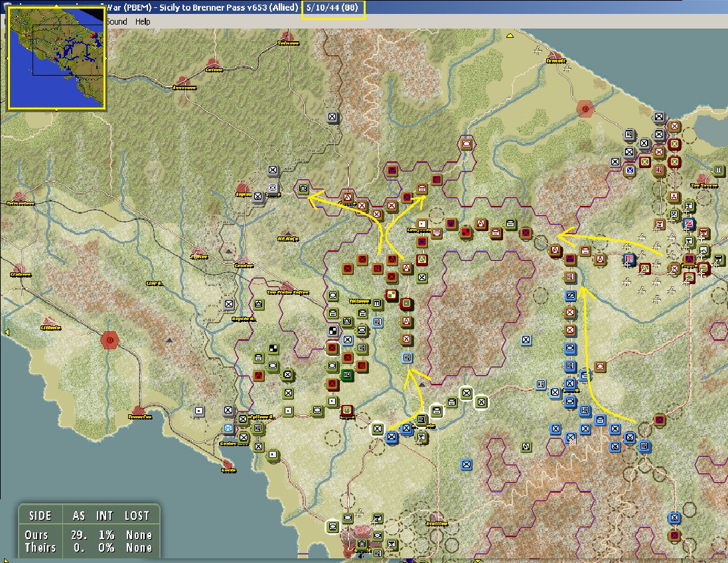Click the 'Theirs' row label in the losses panel
This screenshot has height=563, width=728.
point(40,548)
